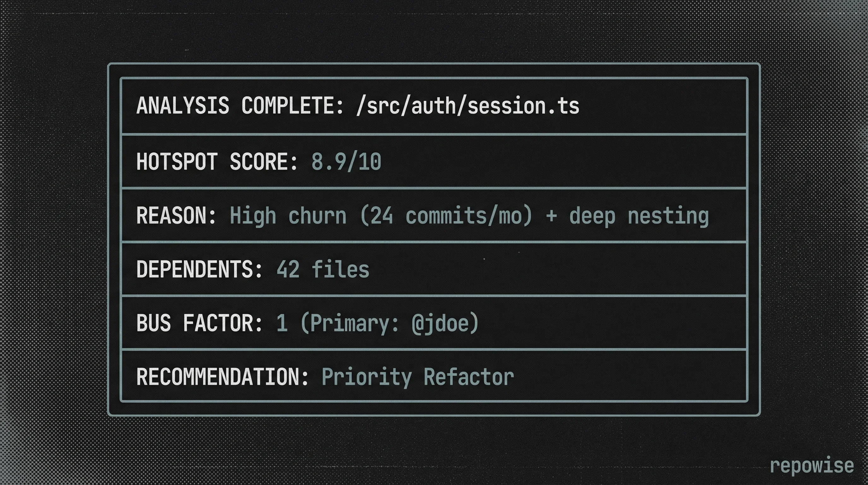Select the RECOMMENDATION label
The image size is (868, 485).
click(222, 377)
